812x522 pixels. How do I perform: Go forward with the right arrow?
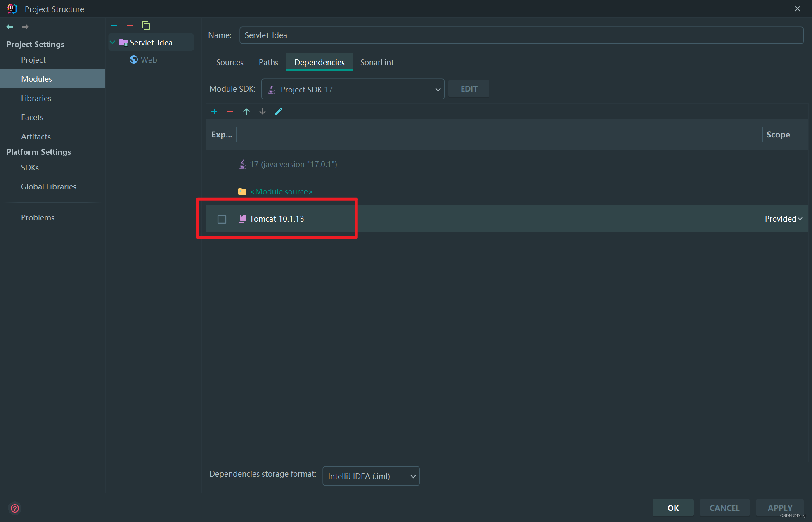click(x=25, y=27)
